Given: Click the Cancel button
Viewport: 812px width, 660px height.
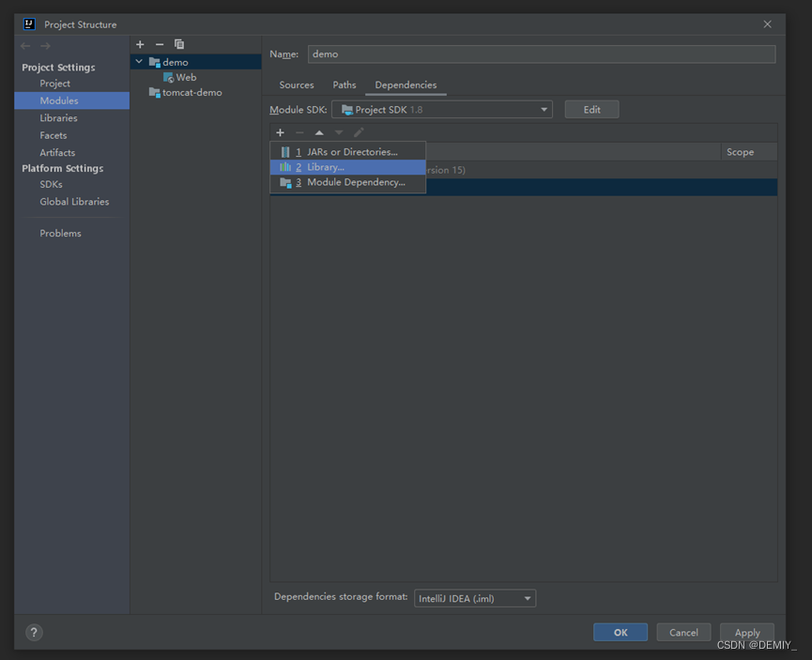Looking at the screenshot, I should [x=683, y=633].
